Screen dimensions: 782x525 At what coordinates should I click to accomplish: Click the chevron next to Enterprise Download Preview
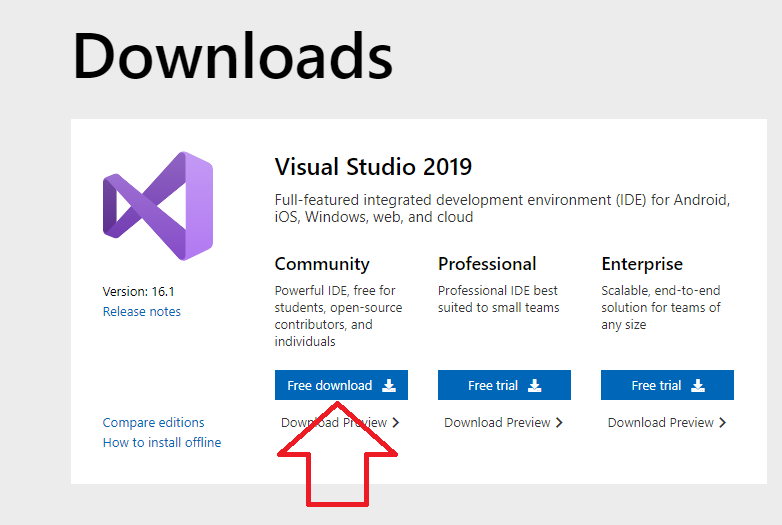[722, 423]
